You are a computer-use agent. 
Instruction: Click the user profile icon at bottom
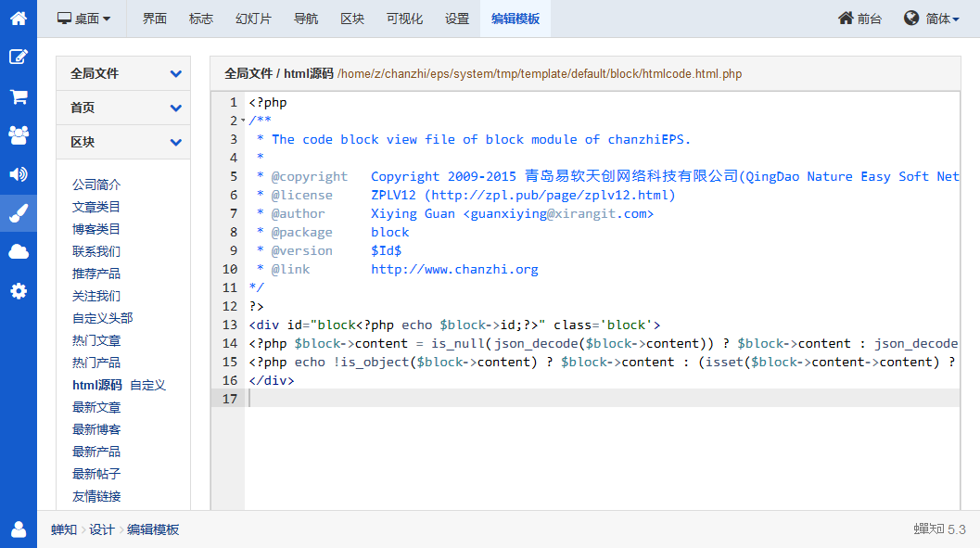(18, 529)
